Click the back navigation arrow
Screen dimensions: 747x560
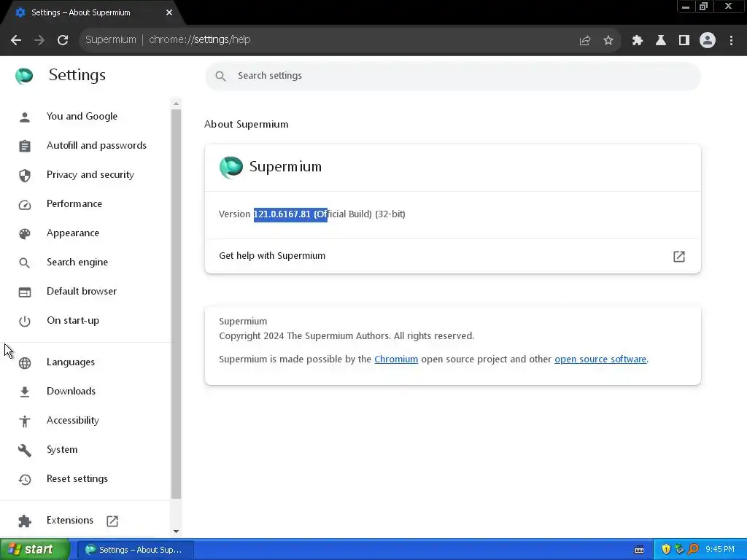pos(16,40)
